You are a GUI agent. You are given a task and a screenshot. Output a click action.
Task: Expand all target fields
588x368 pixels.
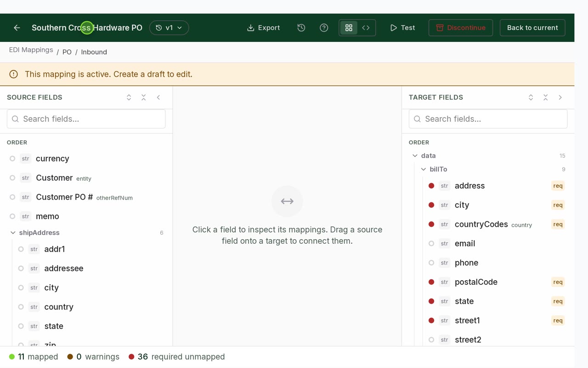coord(531,98)
